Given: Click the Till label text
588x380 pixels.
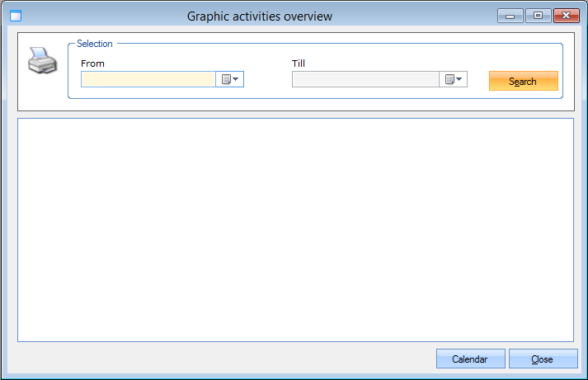Looking at the screenshot, I should point(299,63).
